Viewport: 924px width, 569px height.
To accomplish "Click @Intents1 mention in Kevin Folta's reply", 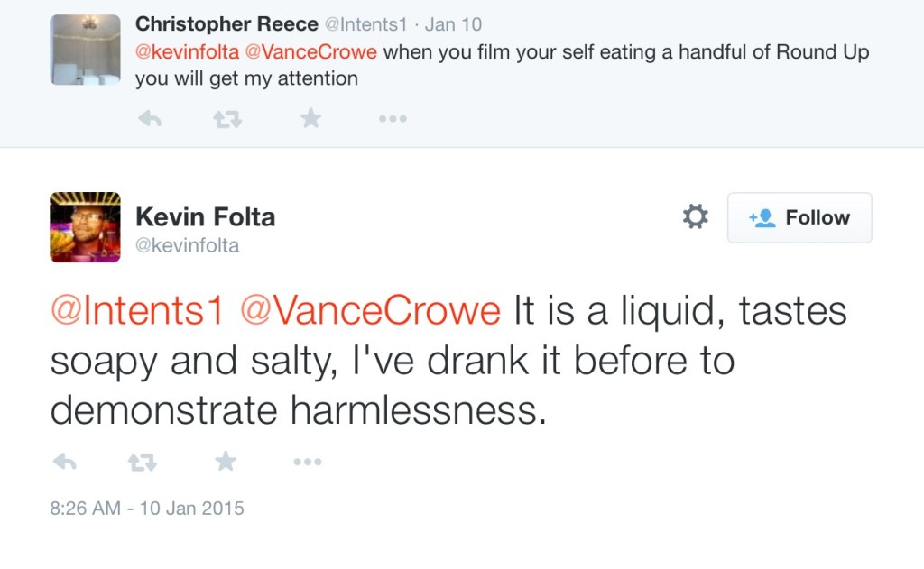I will [x=136, y=311].
